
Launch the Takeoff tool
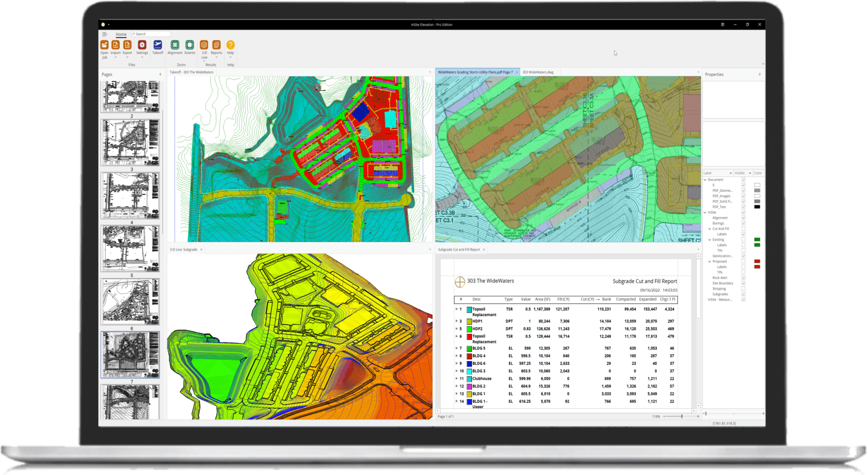[158, 44]
